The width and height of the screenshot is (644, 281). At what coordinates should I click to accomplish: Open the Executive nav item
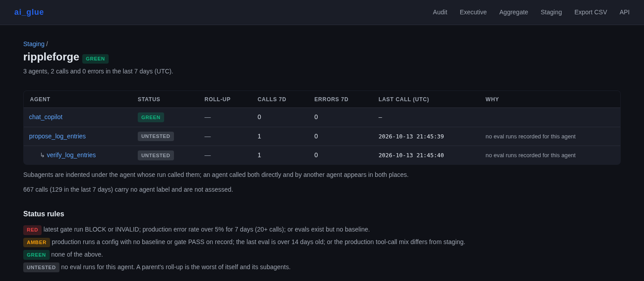[x=473, y=12]
